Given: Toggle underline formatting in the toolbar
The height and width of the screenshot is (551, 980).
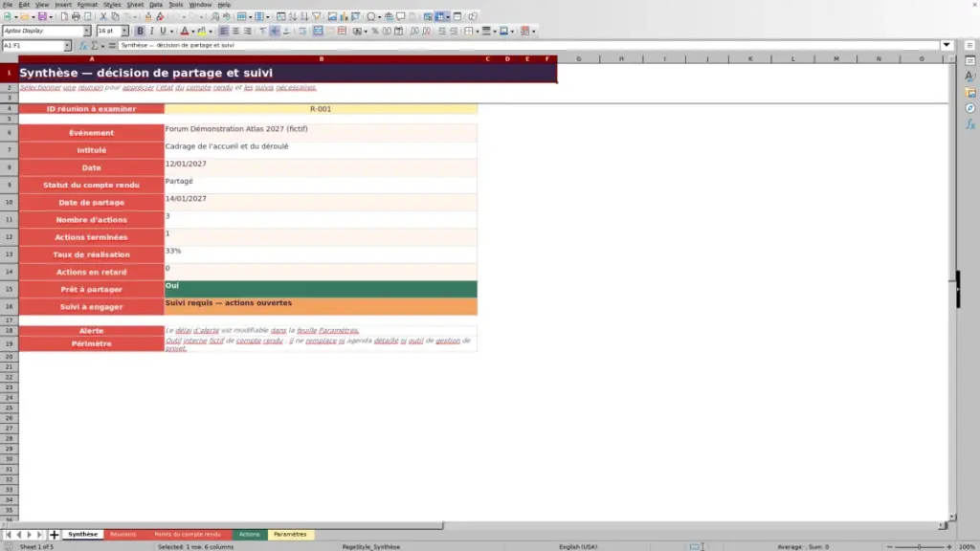Looking at the screenshot, I should coord(163,31).
